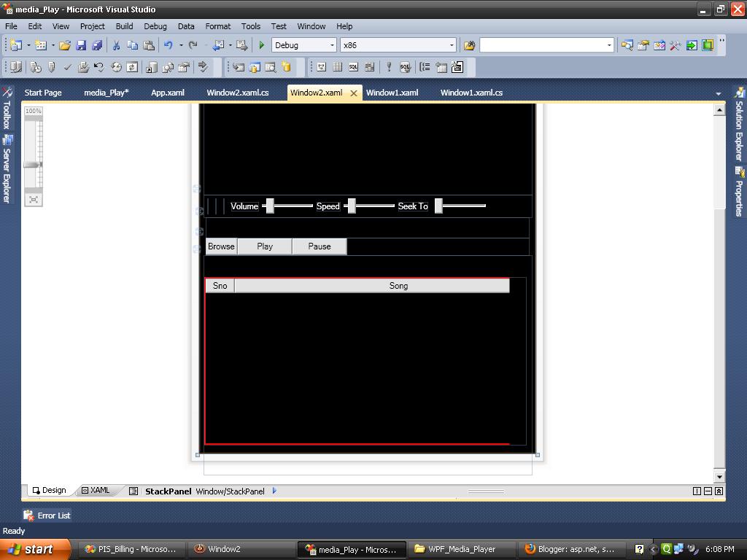The height and width of the screenshot is (560, 747).
Task: Open the Window2.xaml.cs tab
Action: click(239, 93)
